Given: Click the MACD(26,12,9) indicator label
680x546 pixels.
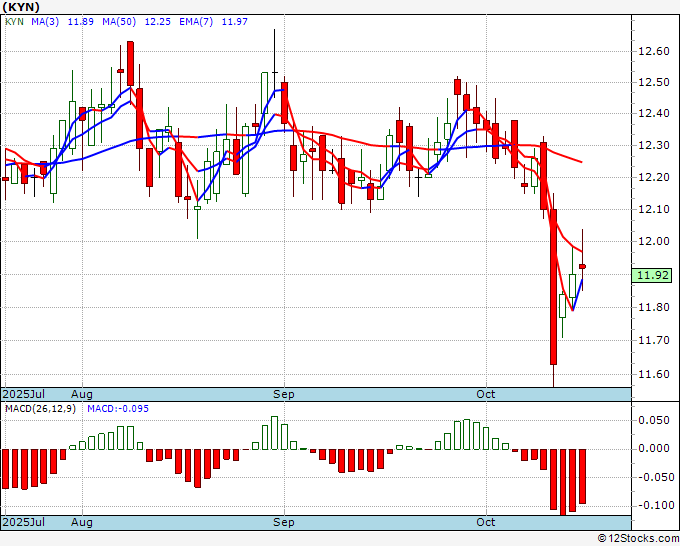Looking at the screenshot, I should (40, 409).
